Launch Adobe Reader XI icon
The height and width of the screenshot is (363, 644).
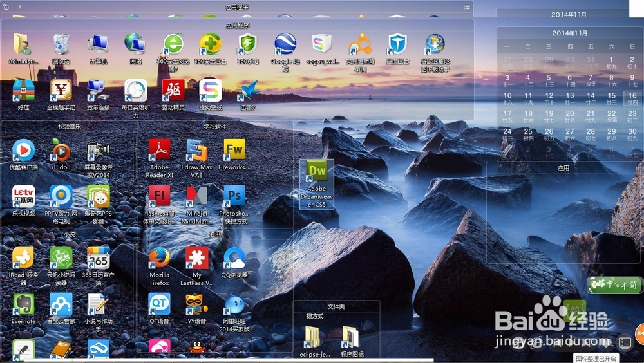click(x=159, y=151)
